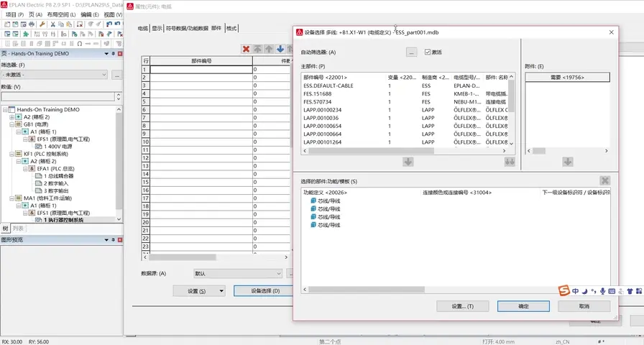Screen dimensions: 644x345
Task: Click the pin icon on page navigator header
Action: click(x=114, y=54)
